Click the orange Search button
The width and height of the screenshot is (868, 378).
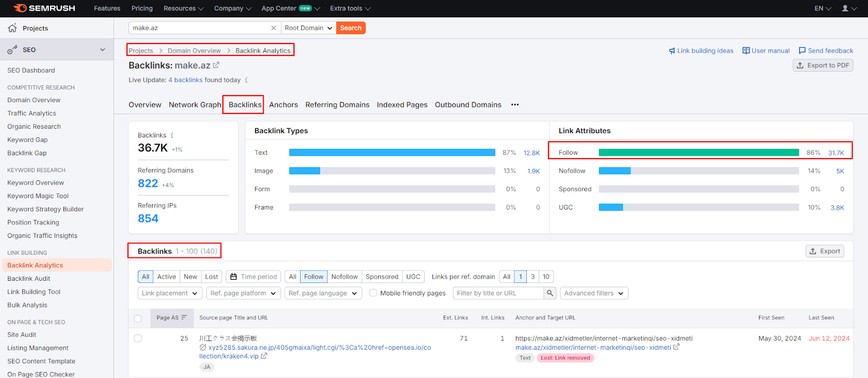click(351, 28)
